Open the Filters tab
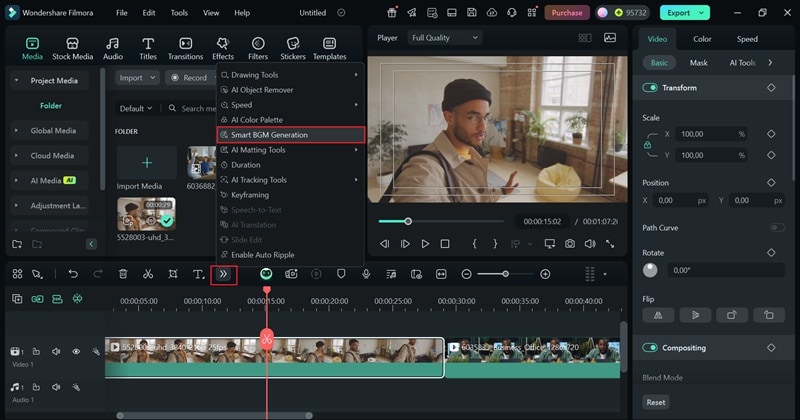This screenshot has height=420, width=800. 258,49
